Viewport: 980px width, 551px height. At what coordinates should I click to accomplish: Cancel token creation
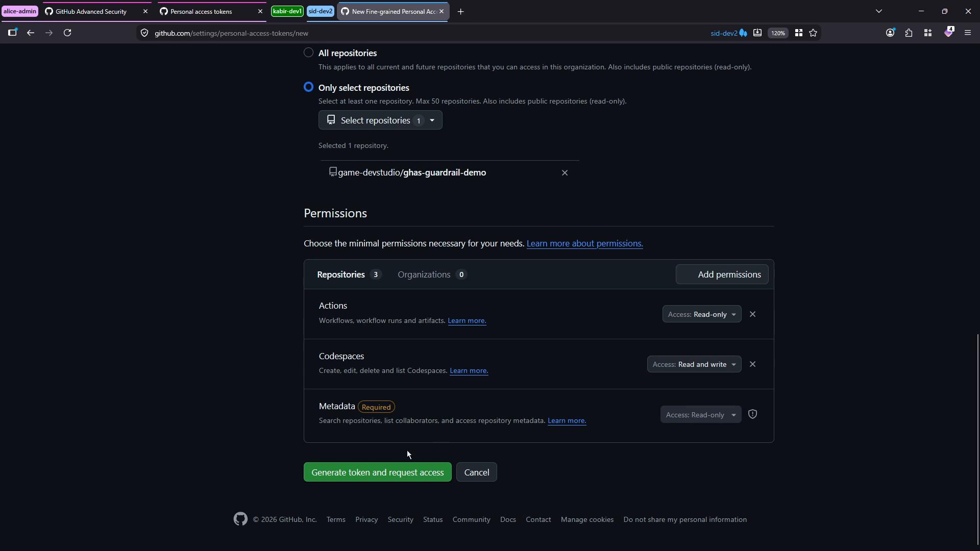477,472
